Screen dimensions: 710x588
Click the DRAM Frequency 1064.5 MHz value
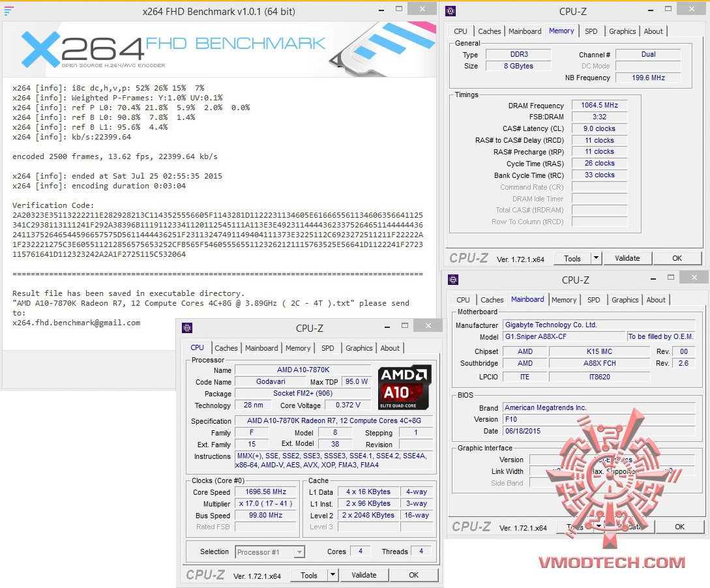coord(599,105)
